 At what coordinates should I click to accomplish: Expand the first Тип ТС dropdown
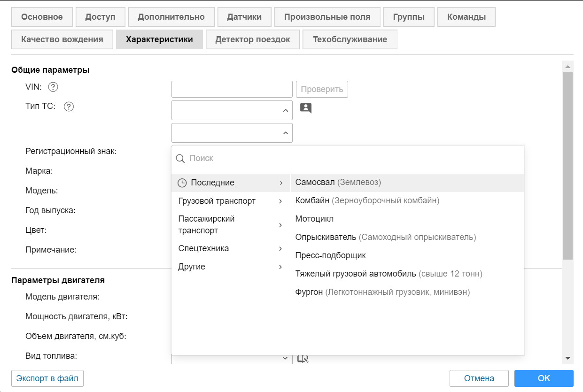(232, 110)
